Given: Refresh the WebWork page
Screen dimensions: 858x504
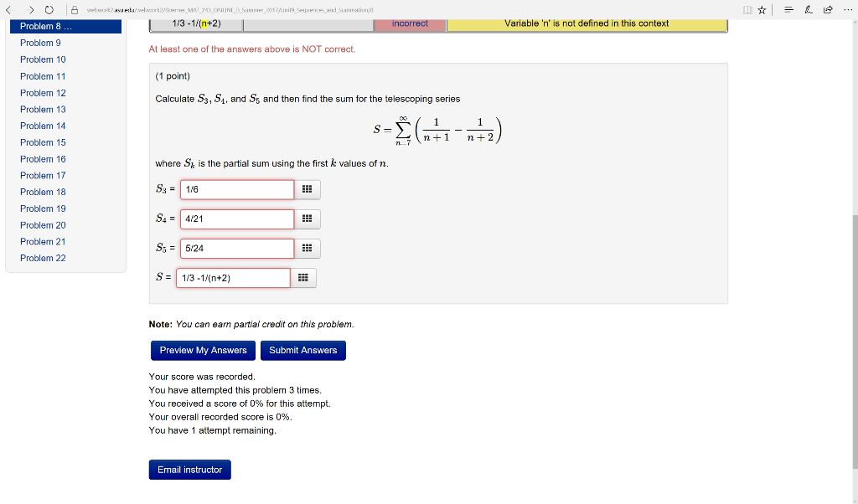Looking at the screenshot, I should [x=49, y=10].
